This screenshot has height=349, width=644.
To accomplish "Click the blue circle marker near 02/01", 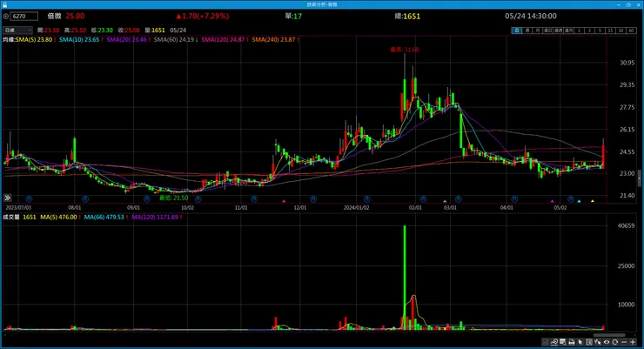I will (423, 198).
